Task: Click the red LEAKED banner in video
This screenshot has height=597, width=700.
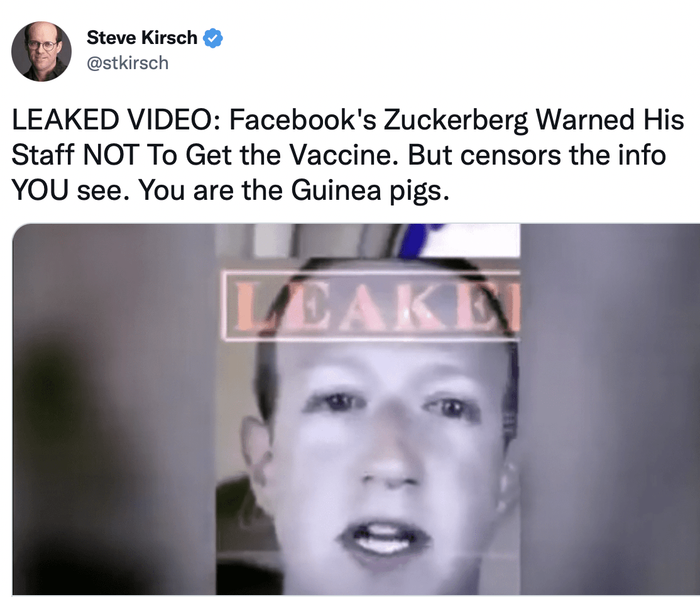Action: [x=371, y=305]
